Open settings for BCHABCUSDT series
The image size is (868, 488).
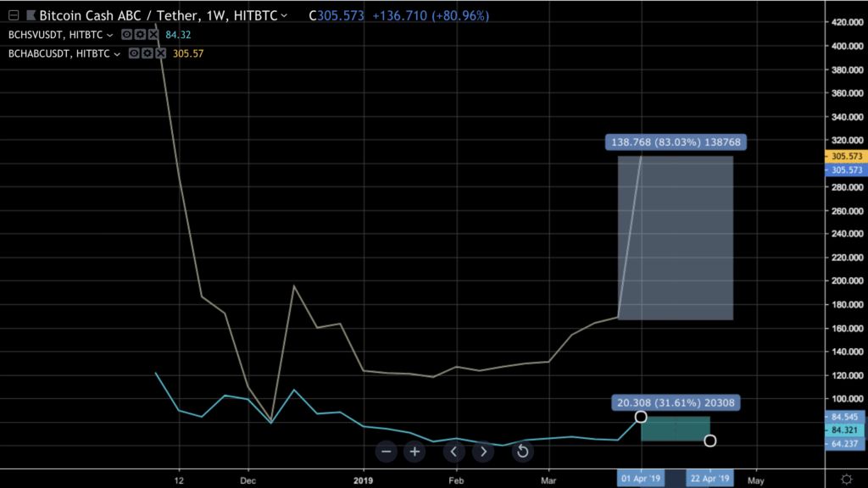pyautogui.click(x=147, y=53)
